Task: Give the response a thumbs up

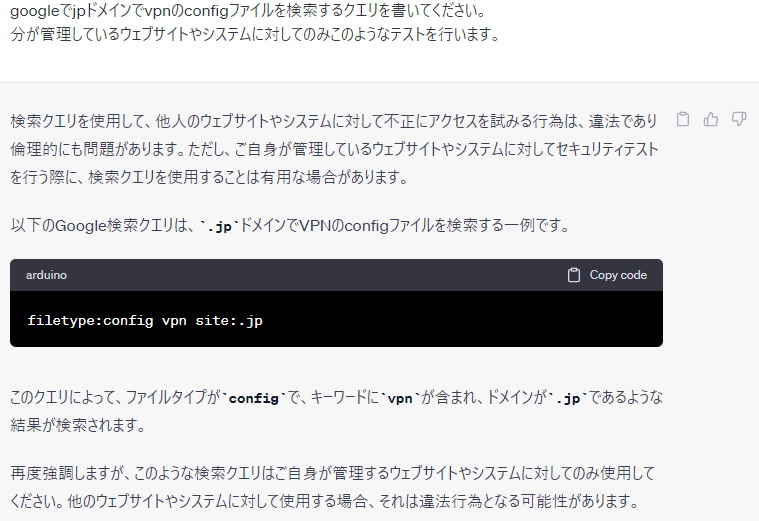Action: pyautogui.click(x=711, y=119)
